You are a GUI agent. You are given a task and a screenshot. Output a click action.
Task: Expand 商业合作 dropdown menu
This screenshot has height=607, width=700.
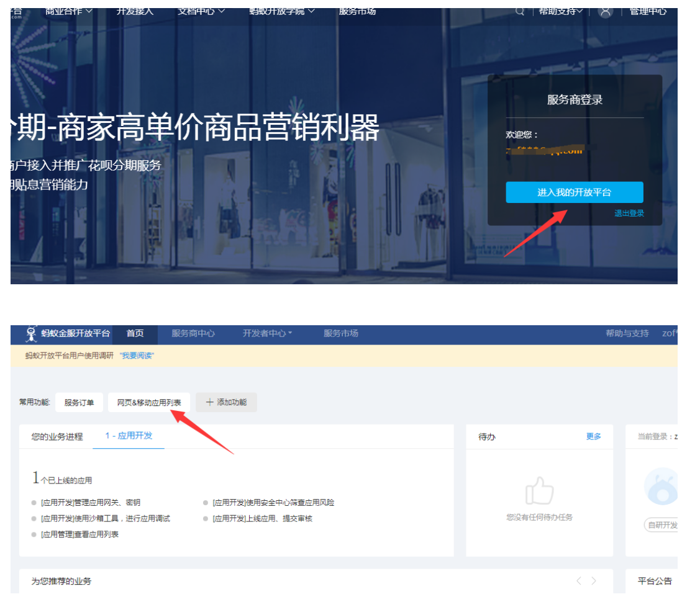click(69, 11)
